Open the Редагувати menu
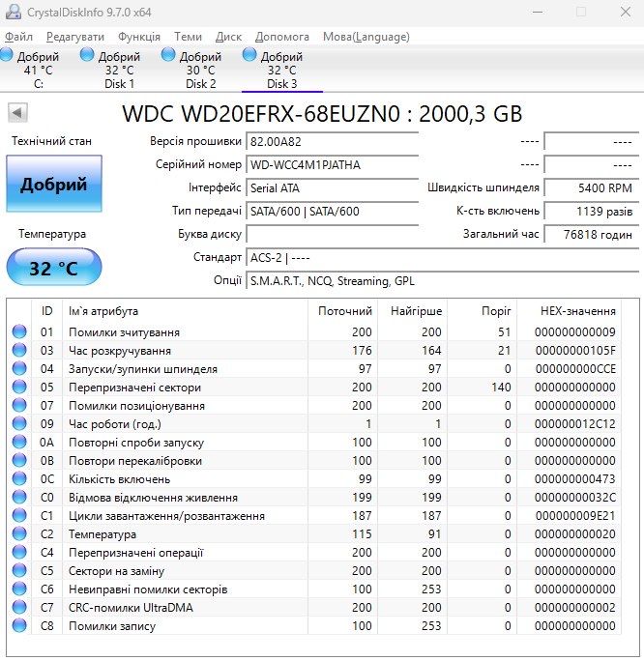Screen dimensions: 644x661 (75, 37)
